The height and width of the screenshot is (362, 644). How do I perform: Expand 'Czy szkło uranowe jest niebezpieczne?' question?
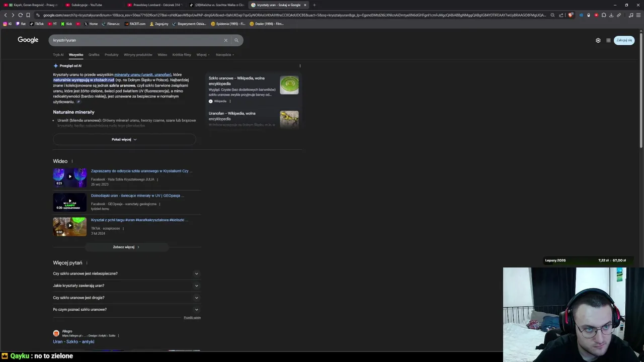click(126, 274)
